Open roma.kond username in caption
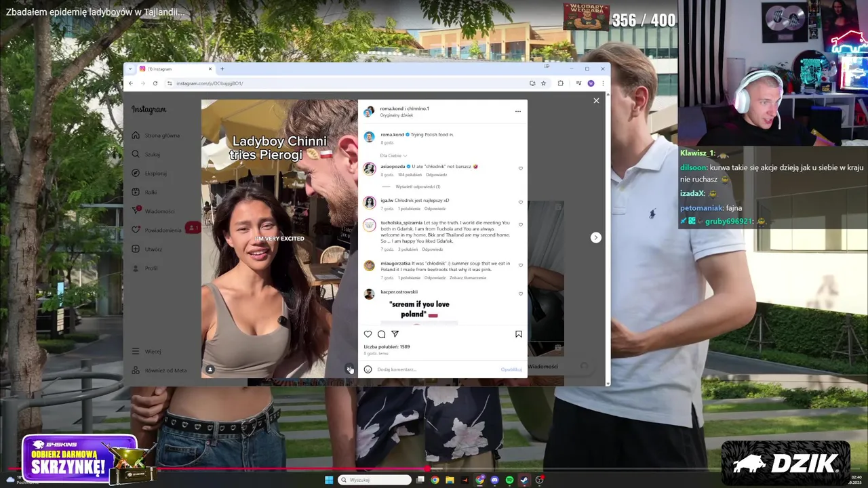868x488 pixels. tap(392, 135)
